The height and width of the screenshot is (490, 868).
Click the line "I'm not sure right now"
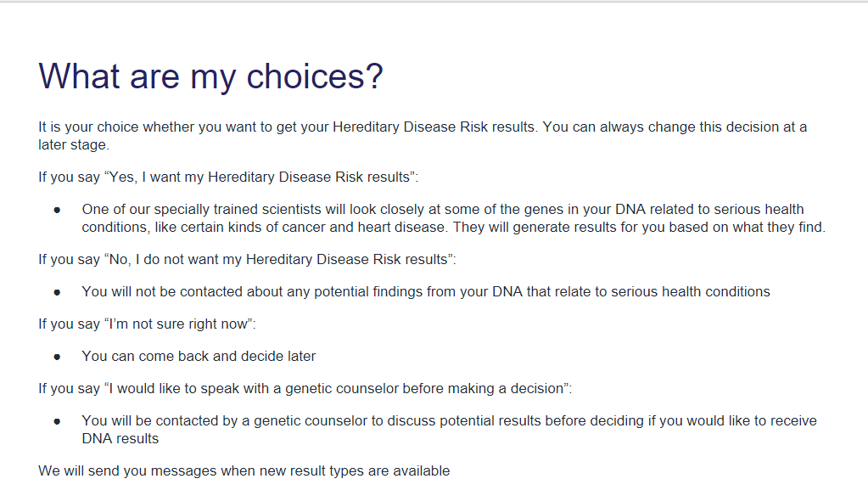pos(147,324)
